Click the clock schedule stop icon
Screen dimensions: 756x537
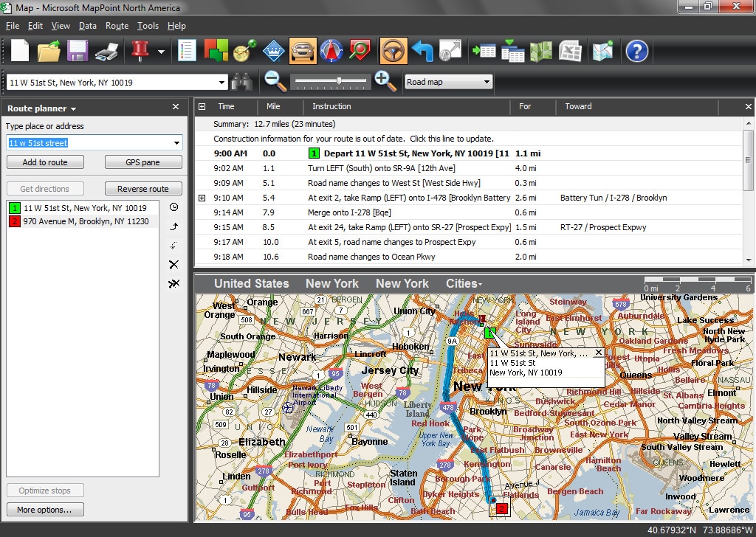(x=174, y=207)
